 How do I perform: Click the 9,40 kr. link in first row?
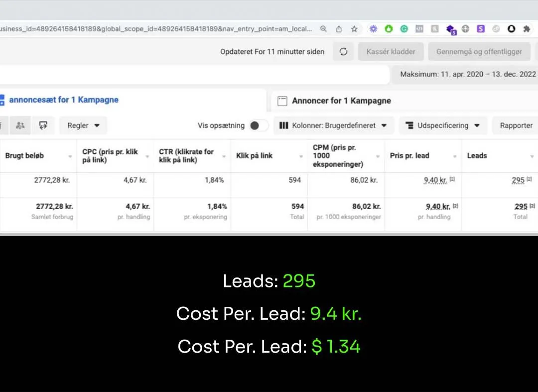435,180
